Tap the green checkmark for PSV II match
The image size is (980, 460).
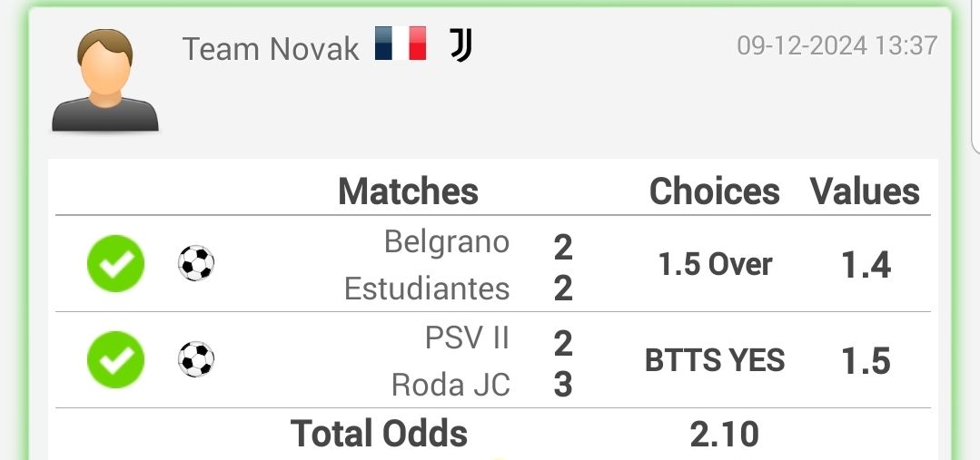click(115, 359)
